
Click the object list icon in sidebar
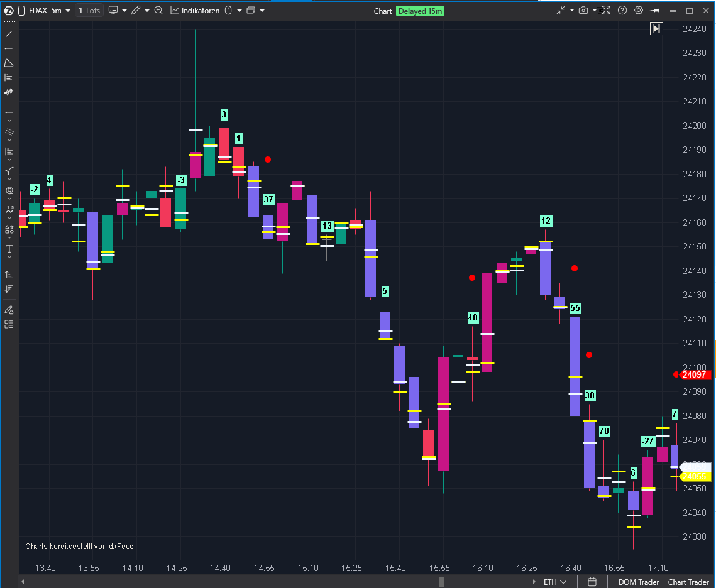click(9, 324)
